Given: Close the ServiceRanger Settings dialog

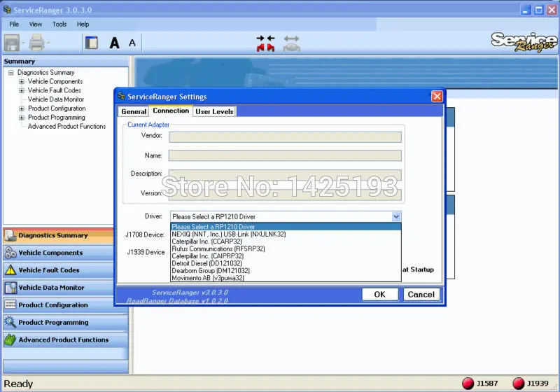Looking at the screenshot, I should (x=437, y=97).
